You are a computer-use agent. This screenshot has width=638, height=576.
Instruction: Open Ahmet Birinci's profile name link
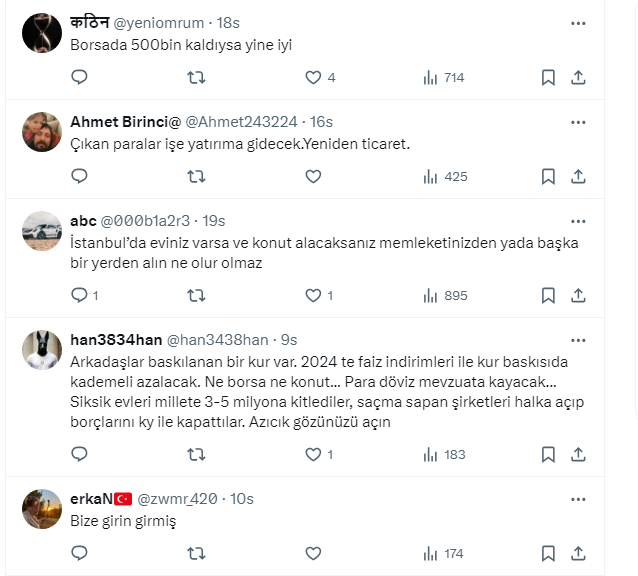pos(125,121)
